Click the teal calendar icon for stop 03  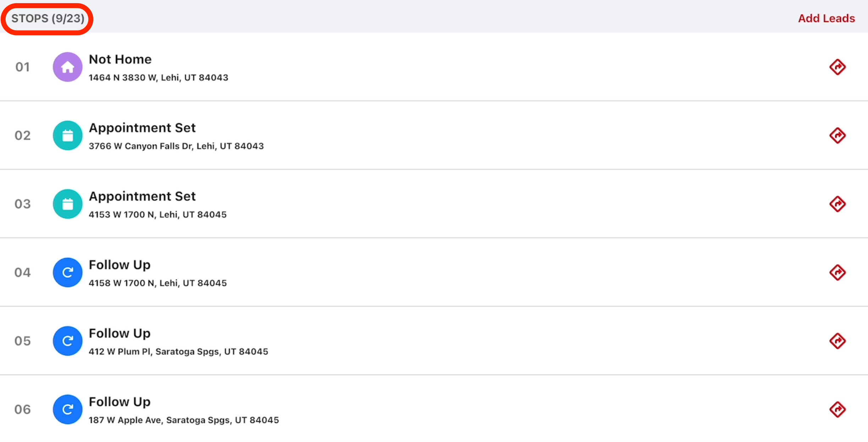click(x=67, y=204)
